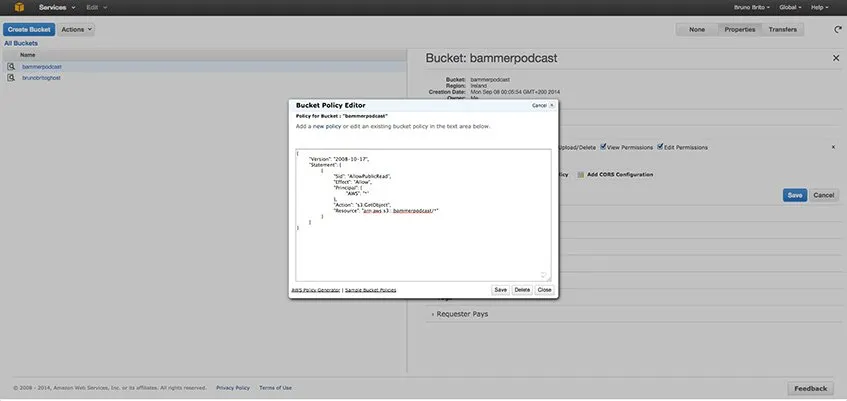This screenshot has width=847, height=401.
Task: Select the bammerpodcast bucket row
Action: pyautogui.click(x=204, y=66)
